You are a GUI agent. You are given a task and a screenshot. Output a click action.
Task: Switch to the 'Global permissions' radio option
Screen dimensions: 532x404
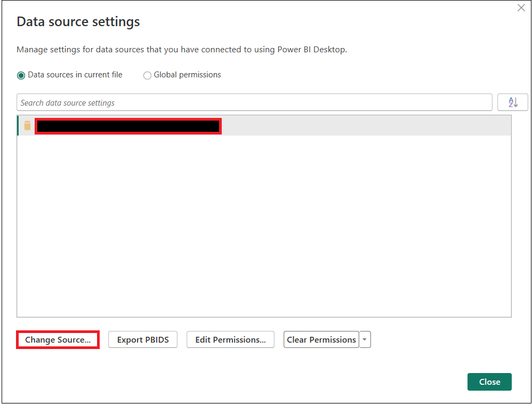[x=147, y=75]
